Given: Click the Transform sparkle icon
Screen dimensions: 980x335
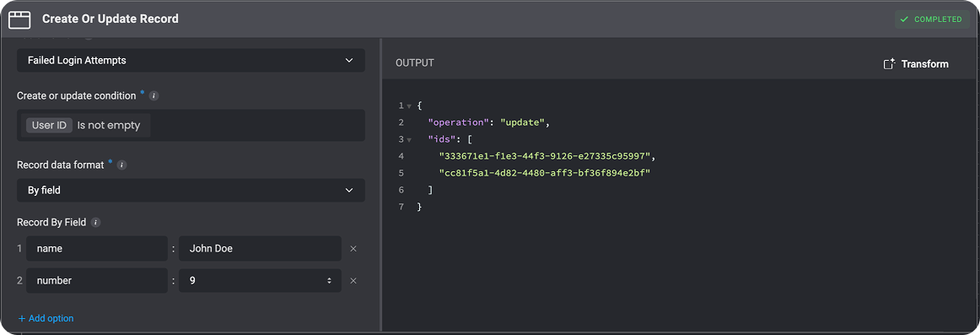Looking at the screenshot, I should point(889,64).
